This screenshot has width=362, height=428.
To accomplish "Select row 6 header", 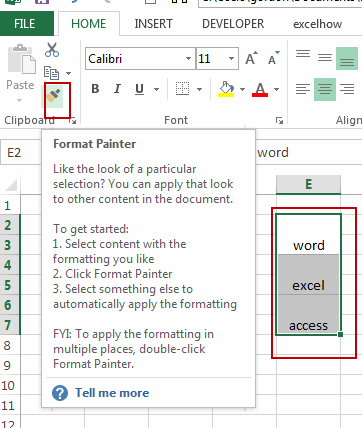I will tap(10, 305).
